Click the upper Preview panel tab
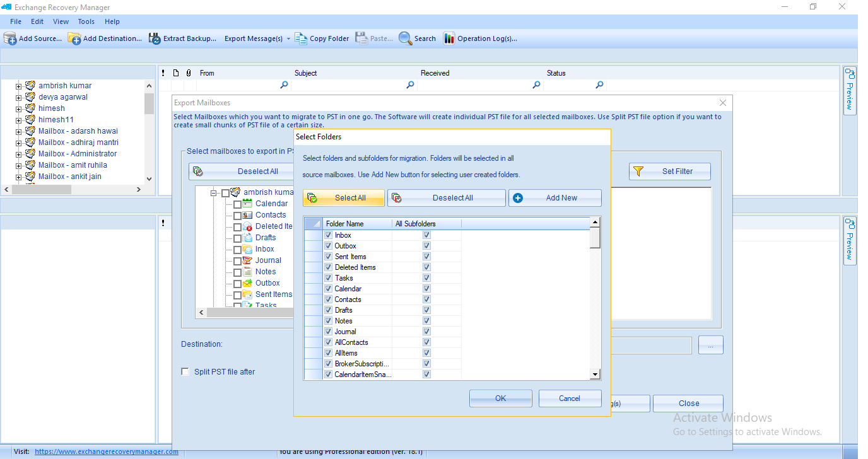Screen dimensions: 868x459 tap(850, 90)
